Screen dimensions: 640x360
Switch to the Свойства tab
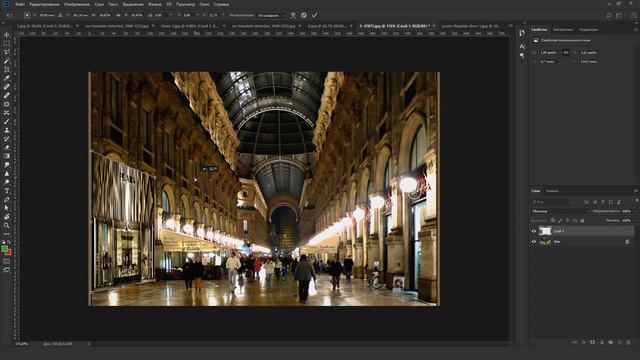[x=539, y=29]
